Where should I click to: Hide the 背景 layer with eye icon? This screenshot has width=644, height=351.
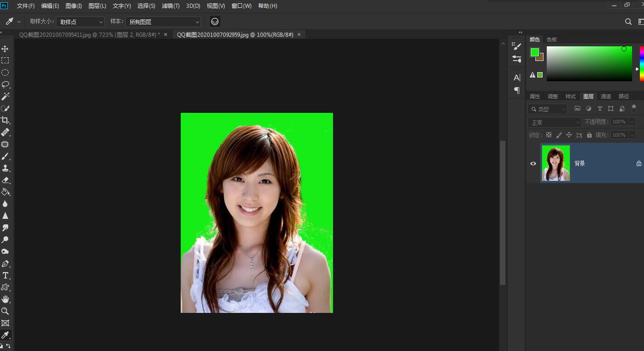click(533, 163)
